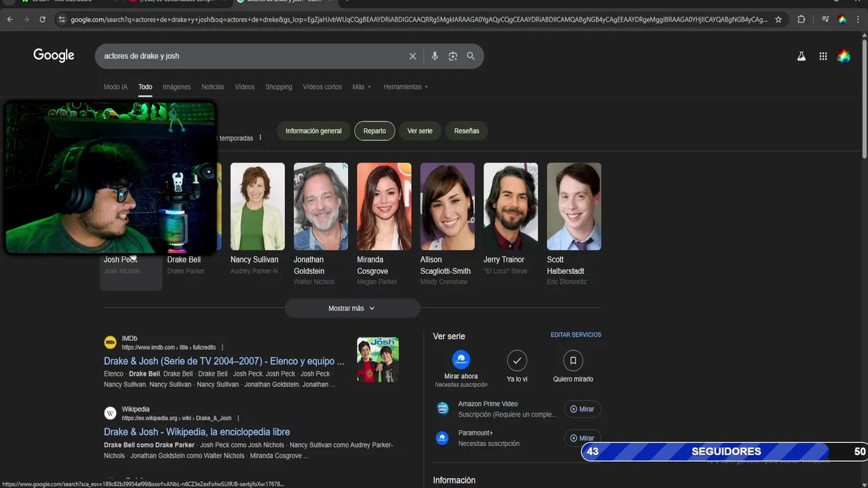Select the Reseñas chip

pos(467,131)
